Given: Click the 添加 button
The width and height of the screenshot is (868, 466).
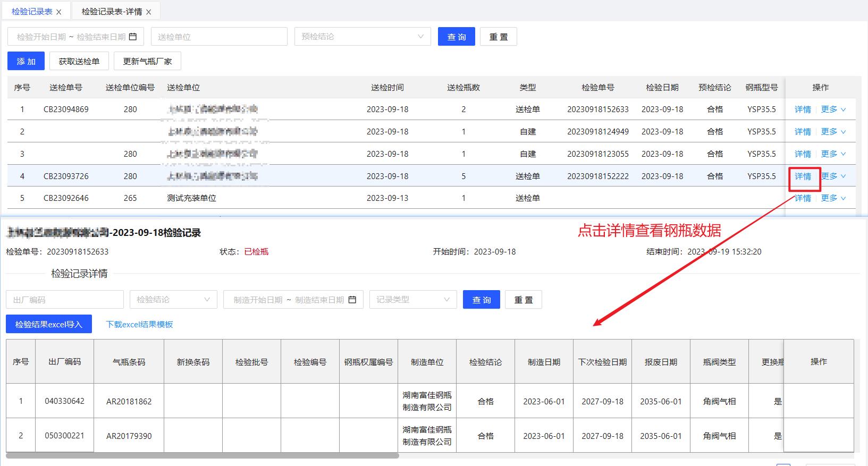Looking at the screenshot, I should pyautogui.click(x=26, y=61).
